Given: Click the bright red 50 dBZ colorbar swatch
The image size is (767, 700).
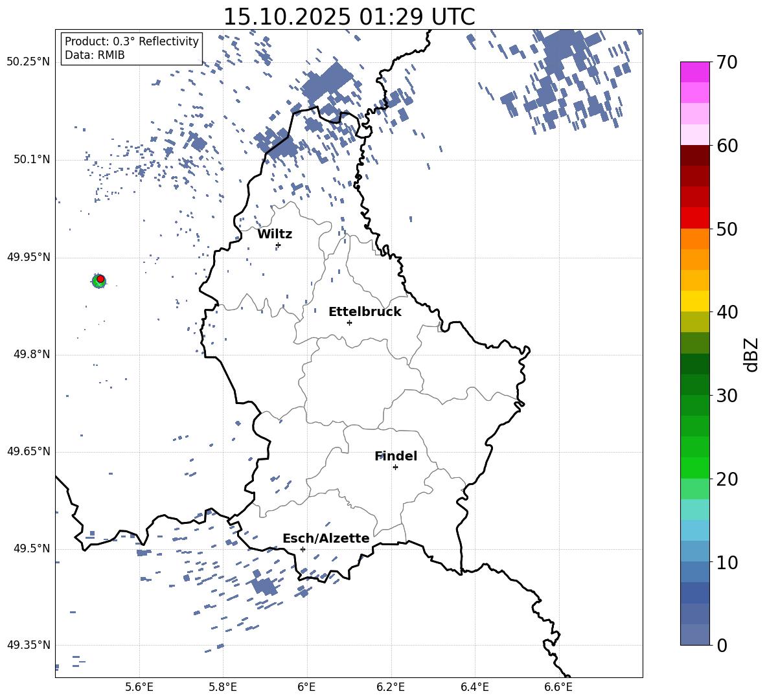Looking at the screenshot, I should [x=694, y=218].
